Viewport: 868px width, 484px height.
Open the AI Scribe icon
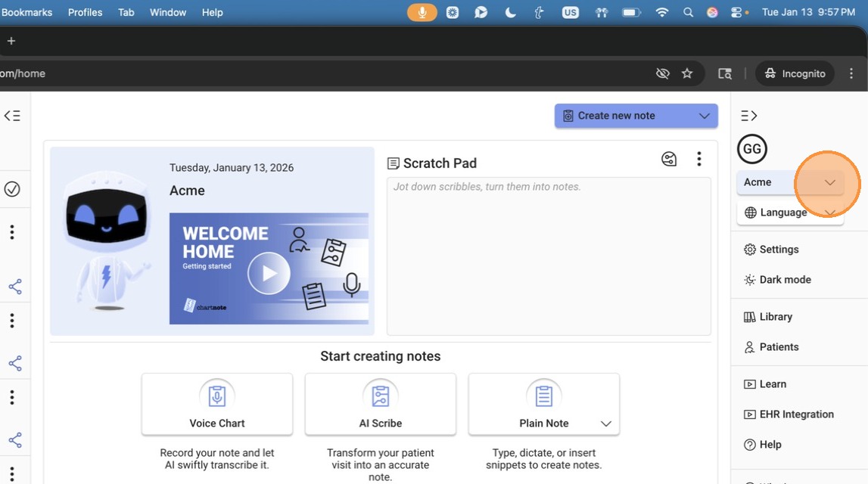(x=381, y=396)
